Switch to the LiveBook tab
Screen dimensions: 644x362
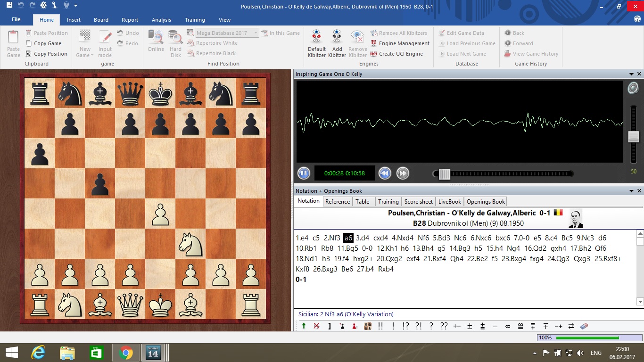[x=449, y=202]
